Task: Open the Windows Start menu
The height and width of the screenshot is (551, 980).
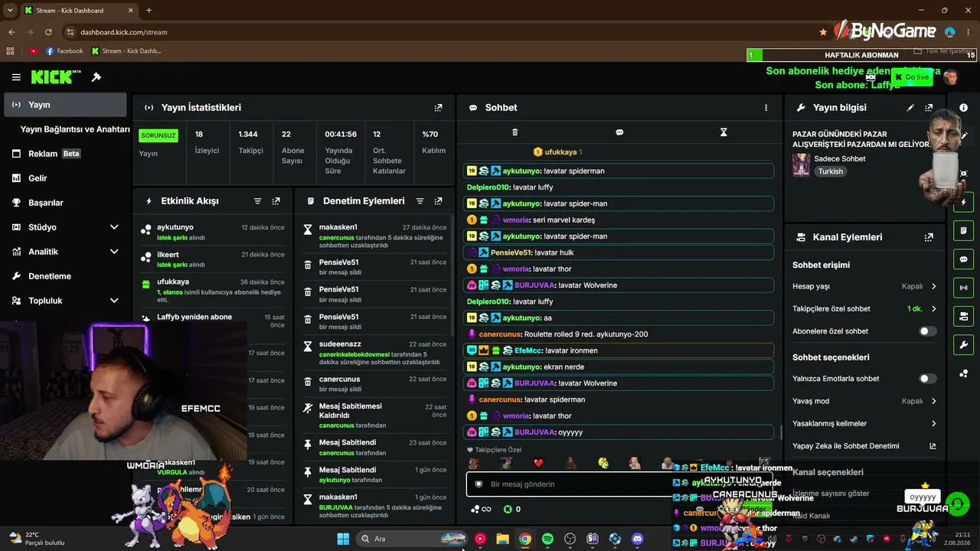Action: pyautogui.click(x=343, y=539)
